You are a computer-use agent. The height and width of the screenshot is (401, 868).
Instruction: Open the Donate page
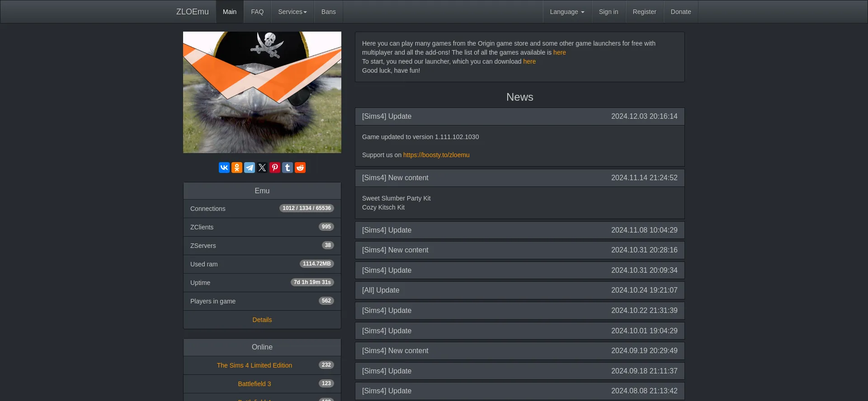(681, 12)
